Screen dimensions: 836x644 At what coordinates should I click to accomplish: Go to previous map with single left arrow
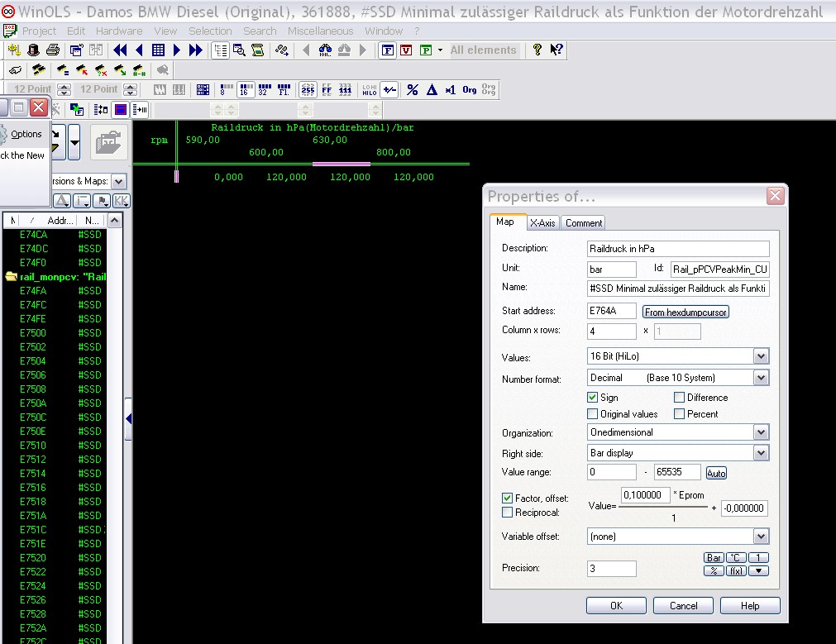(x=139, y=50)
